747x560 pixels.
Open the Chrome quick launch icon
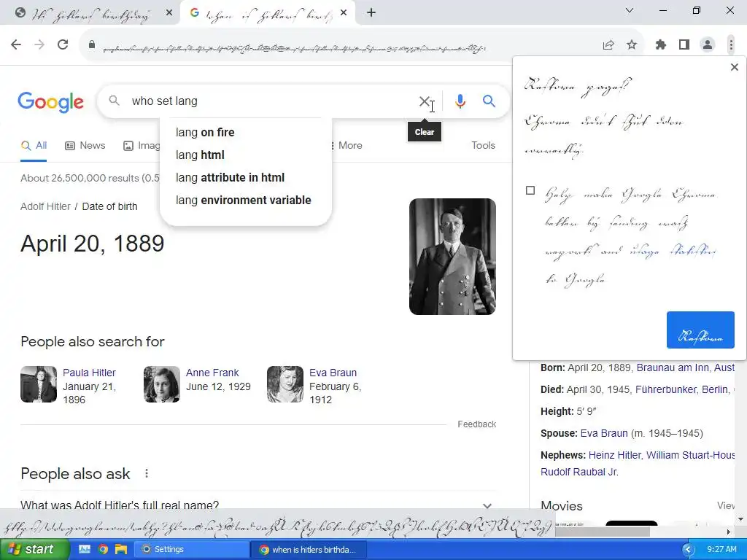103,550
